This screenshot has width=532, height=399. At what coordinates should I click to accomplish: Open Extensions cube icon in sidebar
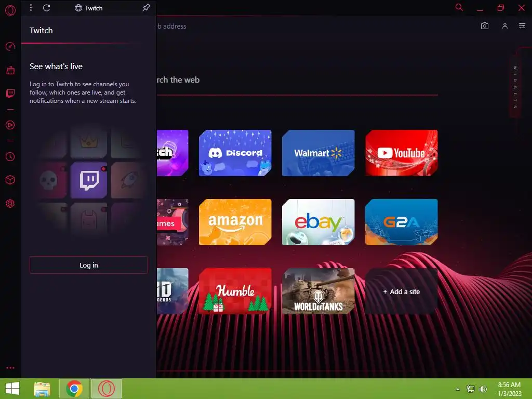click(x=10, y=179)
